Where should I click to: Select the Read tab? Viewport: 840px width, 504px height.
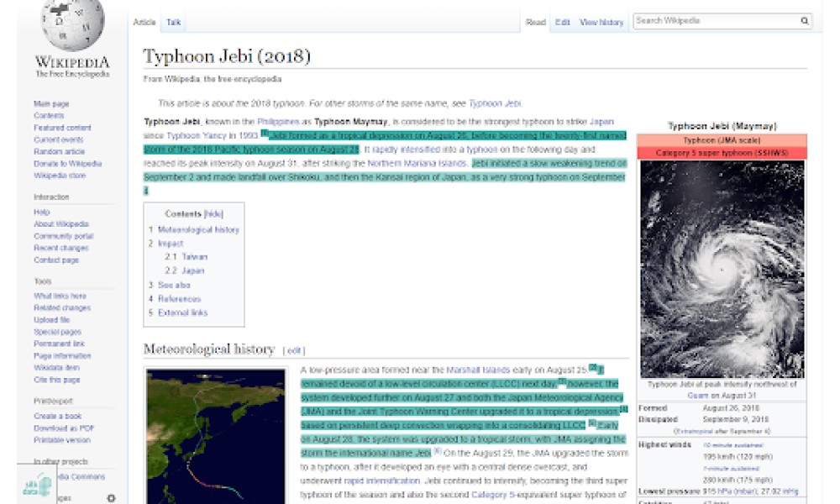[535, 22]
